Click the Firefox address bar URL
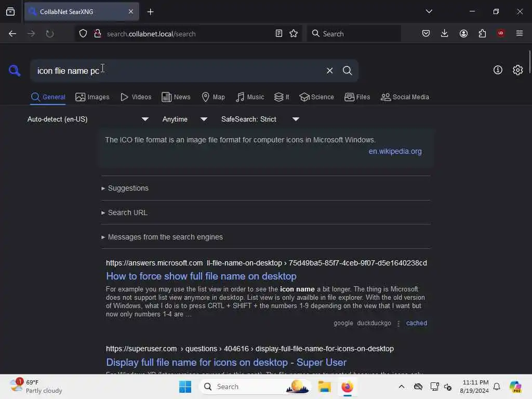532x399 pixels. click(151, 34)
